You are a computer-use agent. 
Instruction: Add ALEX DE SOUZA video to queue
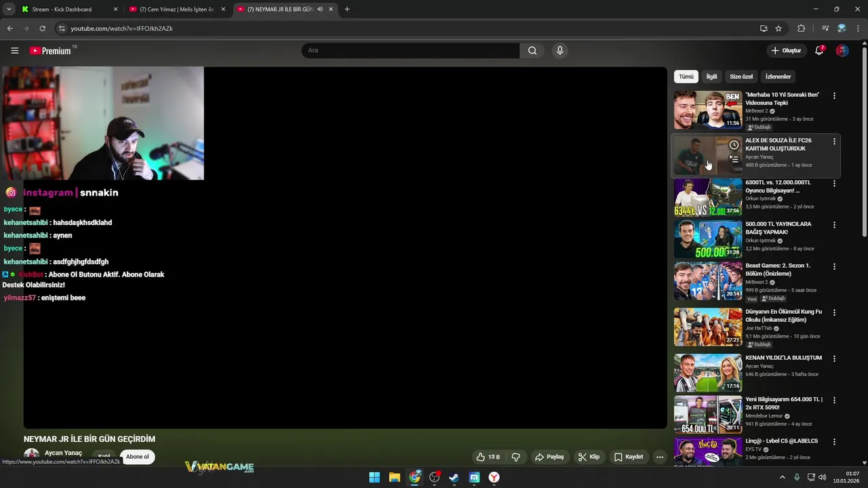[734, 159]
